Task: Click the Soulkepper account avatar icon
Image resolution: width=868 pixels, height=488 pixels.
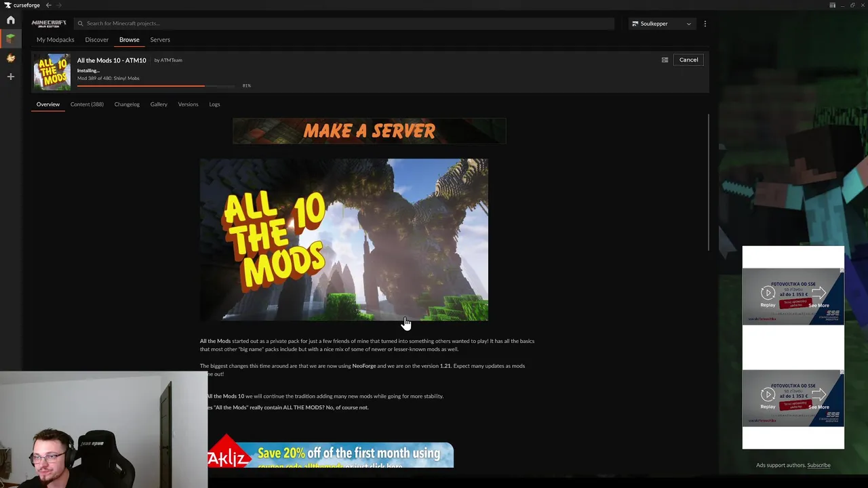Action: (635, 24)
